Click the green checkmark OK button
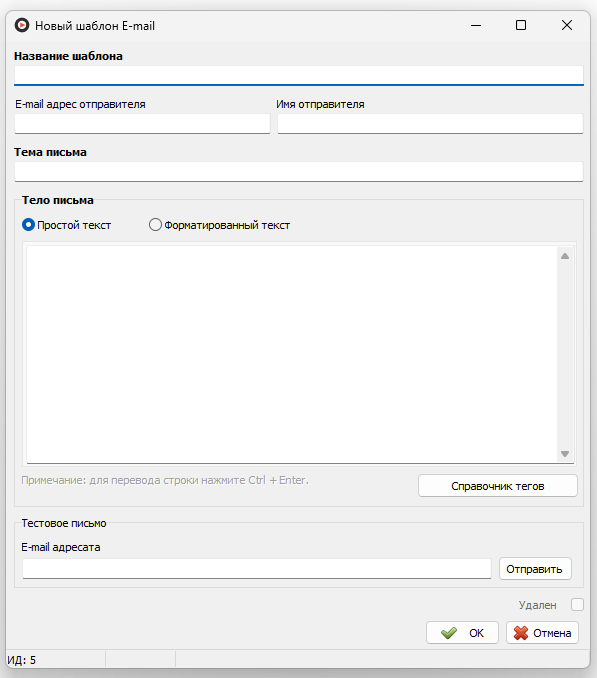The width and height of the screenshot is (597, 678). (x=462, y=633)
